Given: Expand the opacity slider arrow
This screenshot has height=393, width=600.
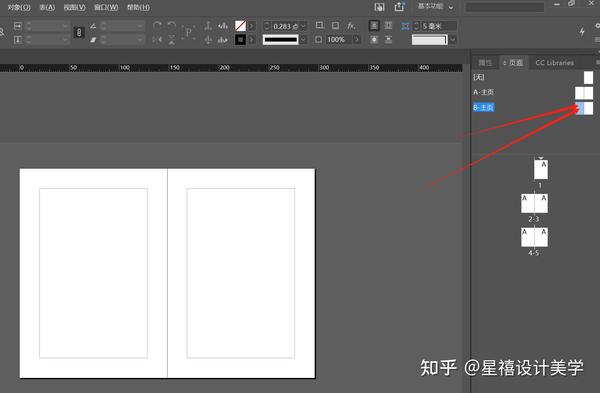Looking at the screenshot, I should [357, 39].
